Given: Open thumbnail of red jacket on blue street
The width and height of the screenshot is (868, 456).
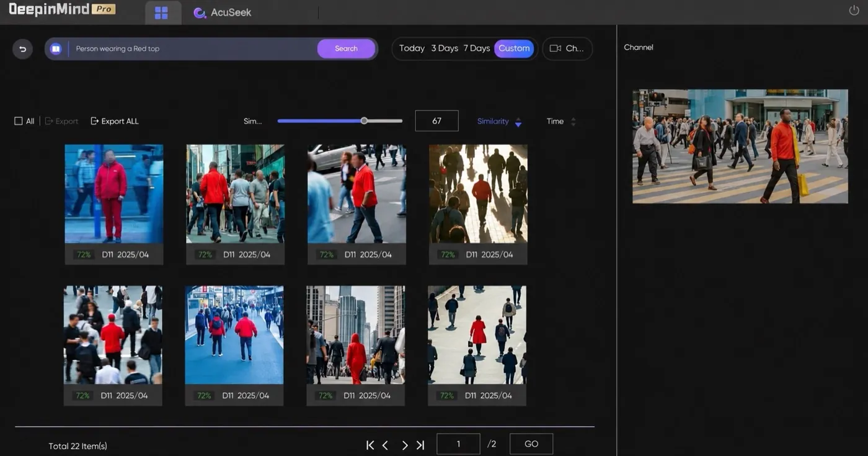Looking at the screenshot, I should [x=234, y=335].
